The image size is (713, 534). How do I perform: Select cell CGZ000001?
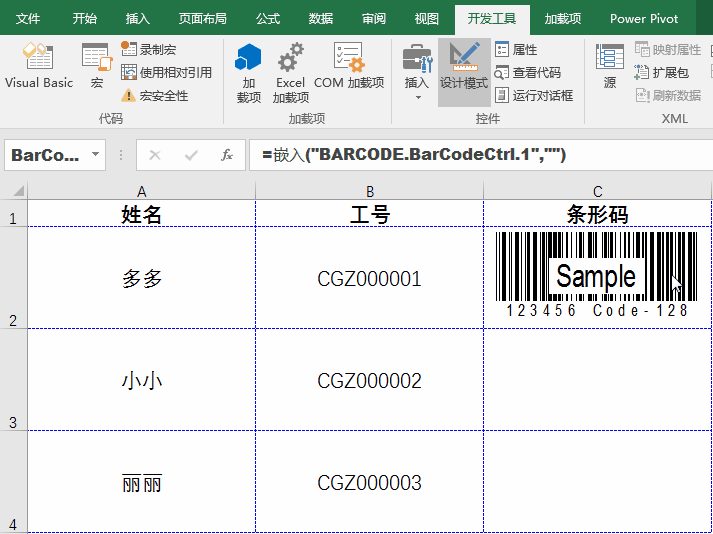370,277
